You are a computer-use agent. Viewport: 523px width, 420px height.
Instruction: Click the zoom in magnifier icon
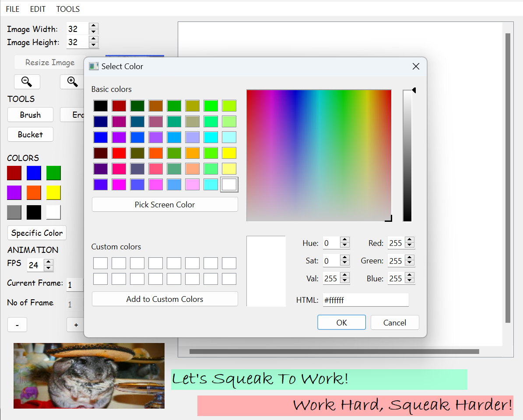pyautogui.click(x=72, y=82)
